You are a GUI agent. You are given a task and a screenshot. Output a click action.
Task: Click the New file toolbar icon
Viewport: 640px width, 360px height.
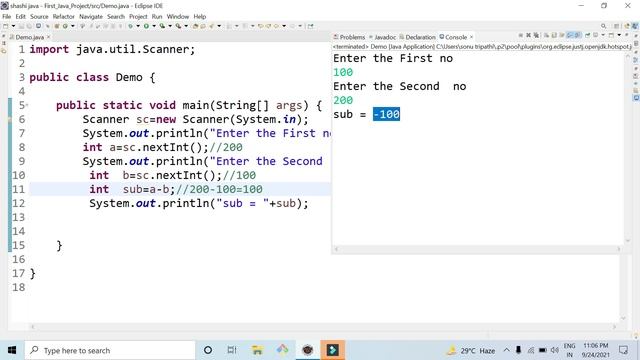[x=5, y=26]
